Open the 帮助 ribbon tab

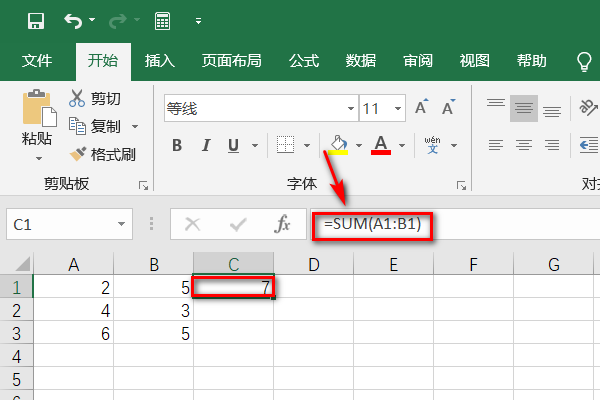532,61
